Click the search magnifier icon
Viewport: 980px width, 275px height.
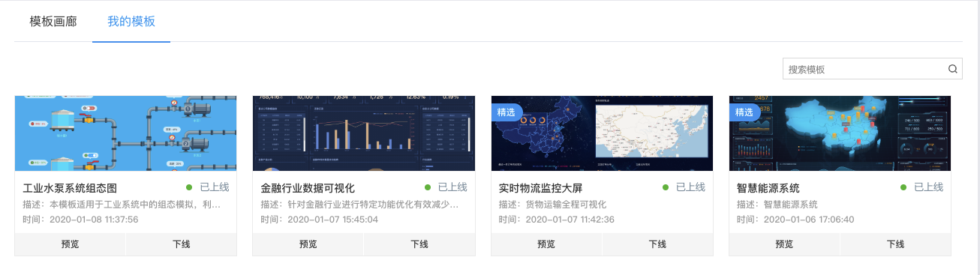click(953, 69)
